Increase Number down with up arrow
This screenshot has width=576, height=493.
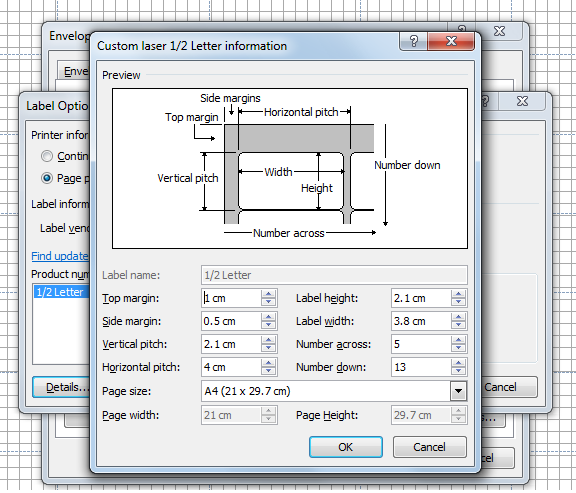point(458,363)
